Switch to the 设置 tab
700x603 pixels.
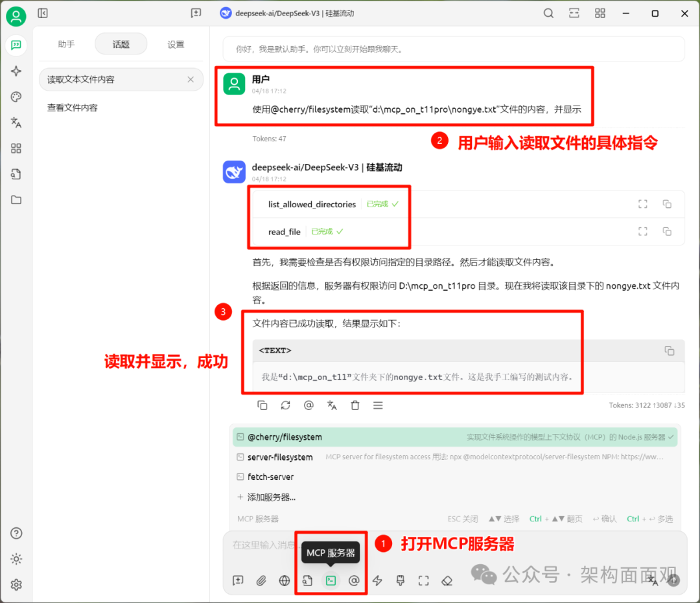click(x=176, y=44)
